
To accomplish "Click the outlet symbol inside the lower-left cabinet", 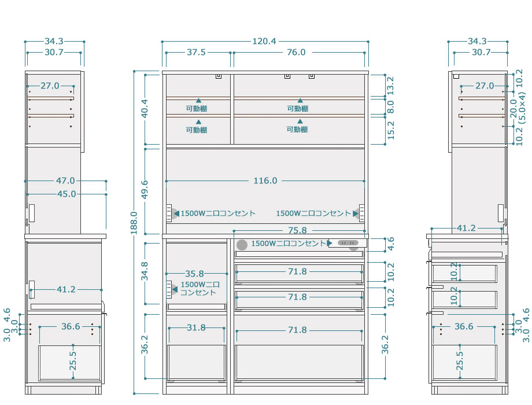I will (x=169, y=290).
